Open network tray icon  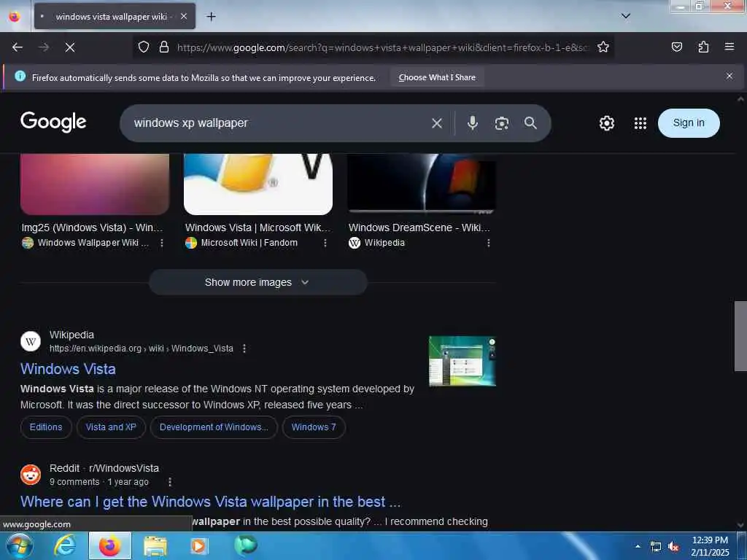pos(656,547)
